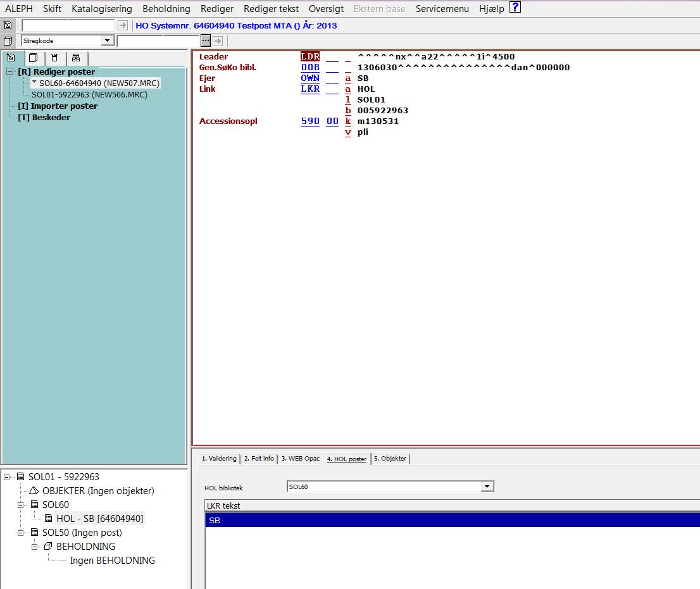Switch to the items tab icon in the left pane

33,58
